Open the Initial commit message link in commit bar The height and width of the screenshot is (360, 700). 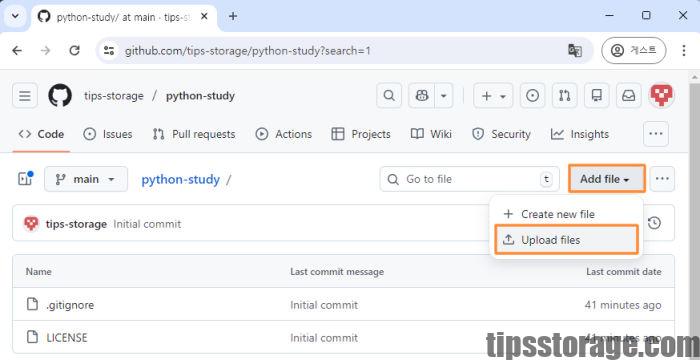(147, 224)
